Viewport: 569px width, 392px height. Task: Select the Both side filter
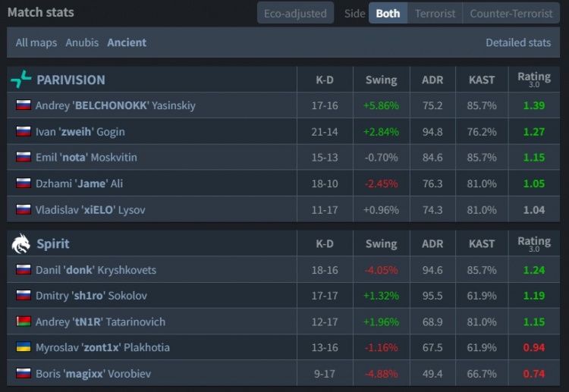[388, 13]
